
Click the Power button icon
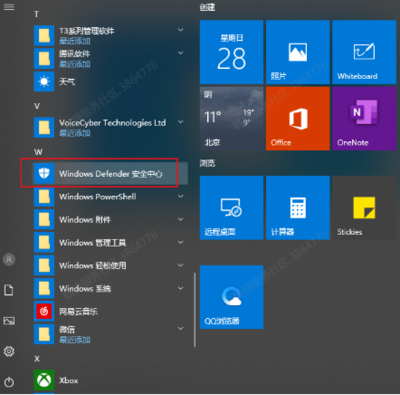tap(9, 382)
